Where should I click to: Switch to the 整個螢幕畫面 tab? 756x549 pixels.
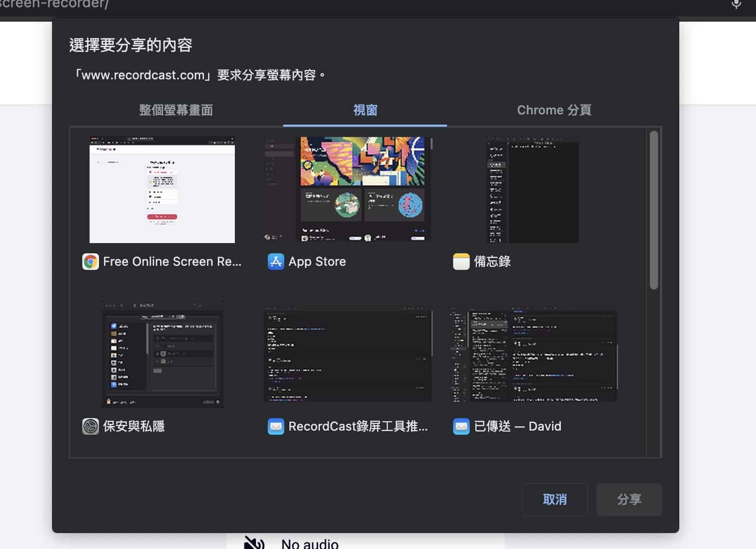176,110
